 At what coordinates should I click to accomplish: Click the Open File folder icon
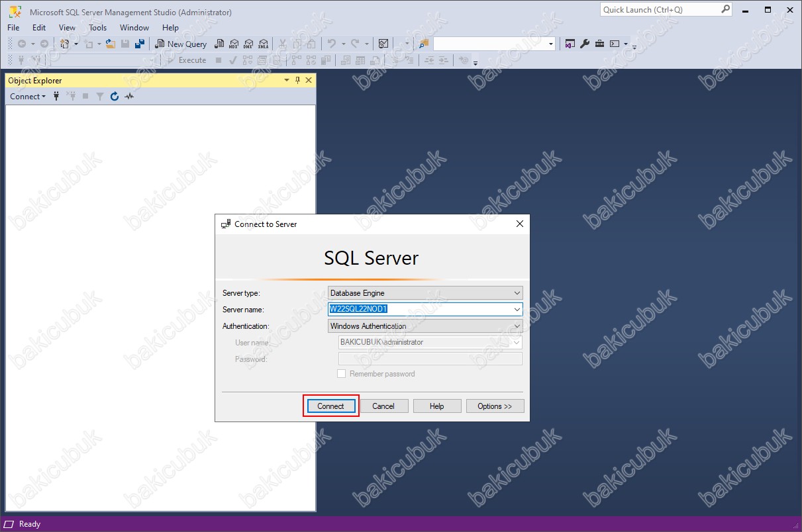tap(111, 44)
